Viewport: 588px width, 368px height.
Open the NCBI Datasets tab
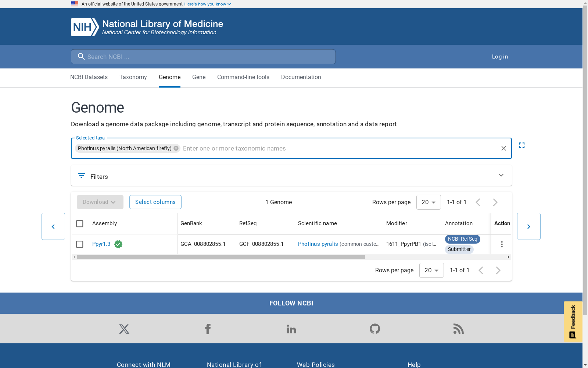(89, 77)
